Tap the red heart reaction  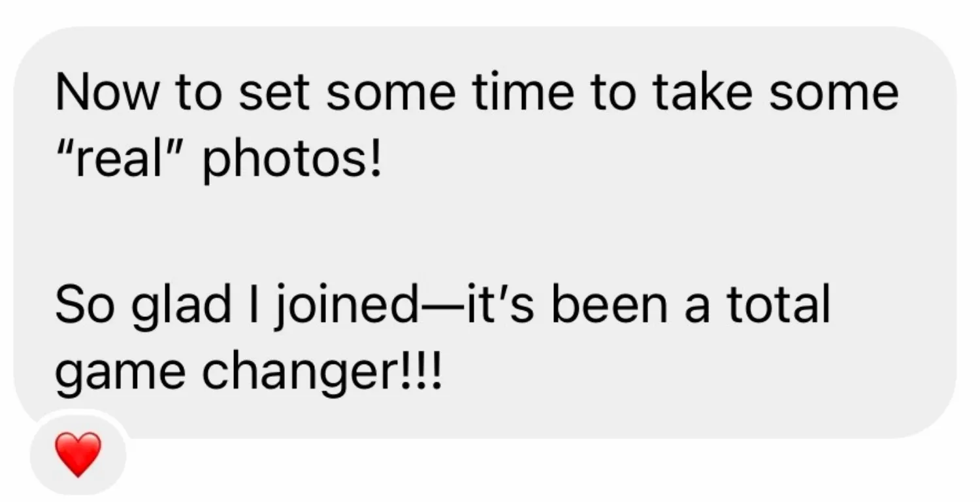(x=78, y=454)
